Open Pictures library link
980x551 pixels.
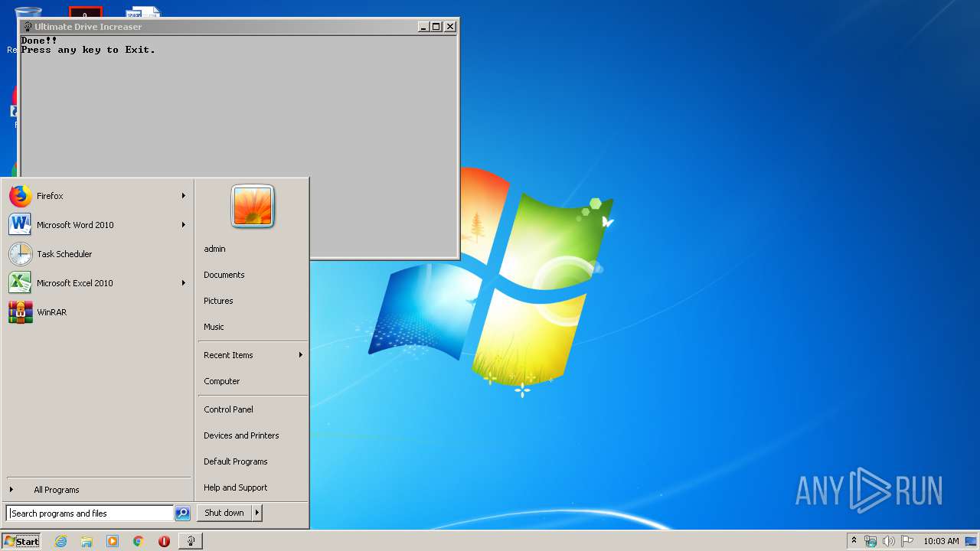(253, 301)
